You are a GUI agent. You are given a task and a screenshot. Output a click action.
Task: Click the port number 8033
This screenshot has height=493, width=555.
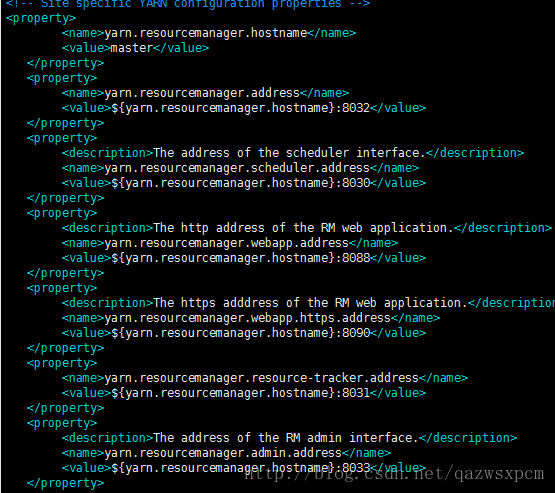point(356,468)
